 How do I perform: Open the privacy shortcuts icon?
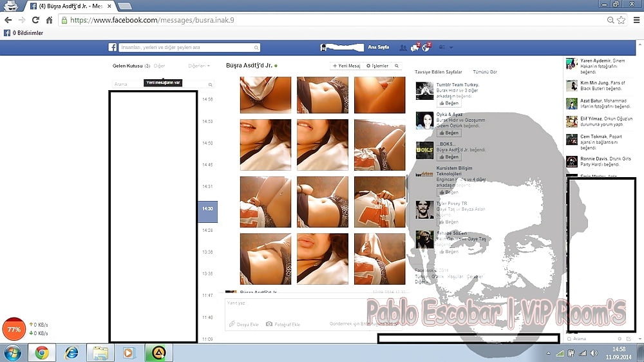tap(442, 48)
